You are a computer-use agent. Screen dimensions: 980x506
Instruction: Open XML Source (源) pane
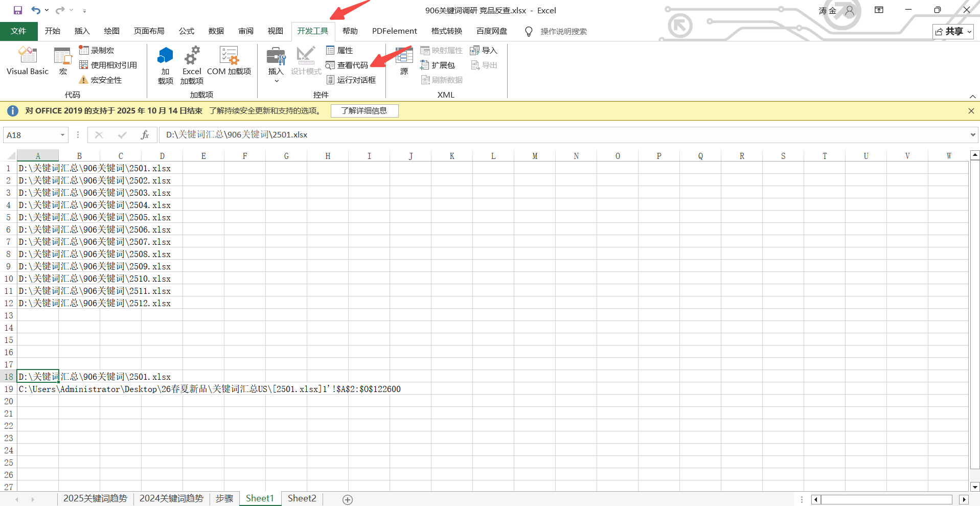pyautogui.click(x=404, y=61)
